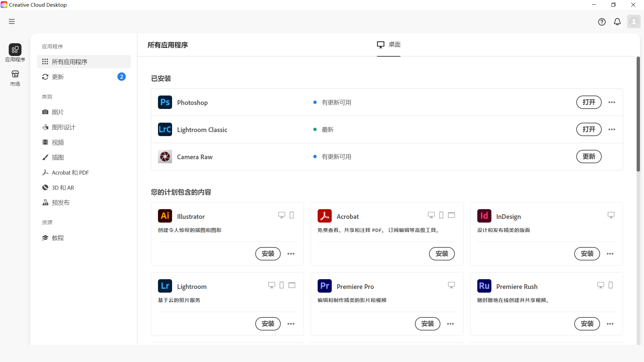Select the 市场 icon in left sidebar

pyautogui.click(x=15, y=78)
